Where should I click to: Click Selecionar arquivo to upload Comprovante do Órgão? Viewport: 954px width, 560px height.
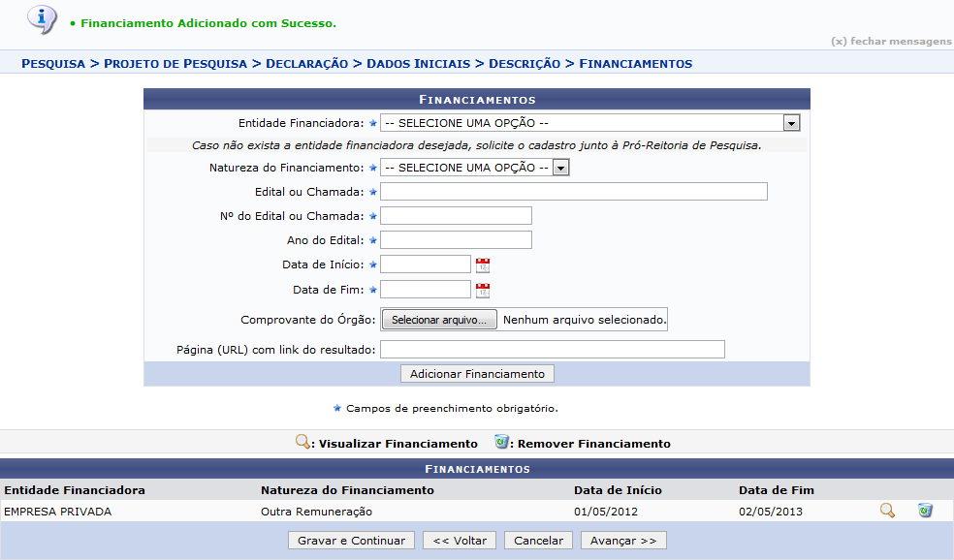(438, 319)
